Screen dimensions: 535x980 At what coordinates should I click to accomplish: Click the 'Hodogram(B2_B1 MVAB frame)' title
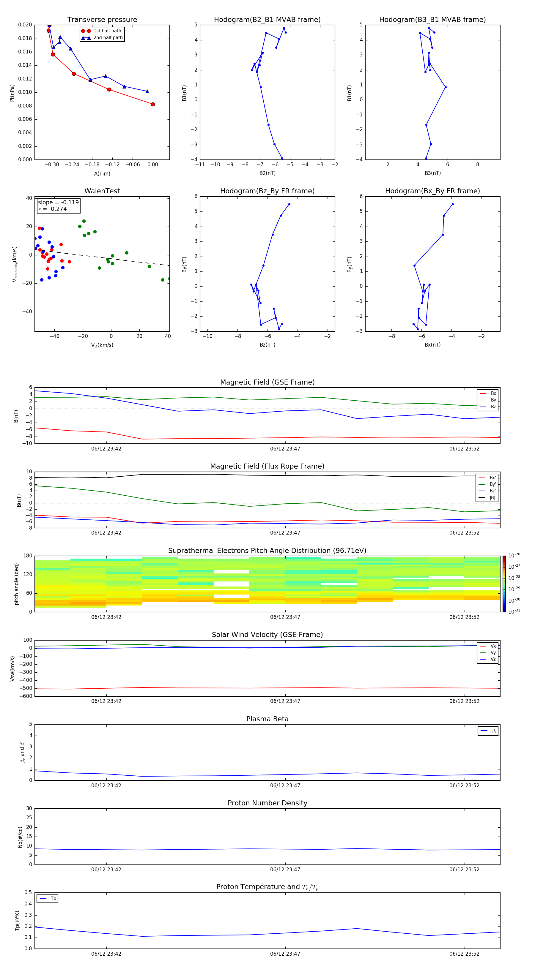(267, 20)
